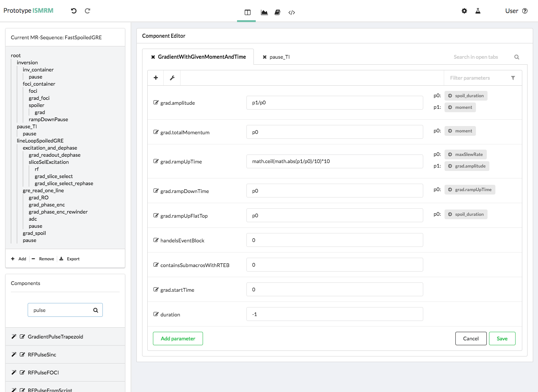Click the grad.startTime value field
The height and width of the screenshot is (392, 538).
[335, 290]
